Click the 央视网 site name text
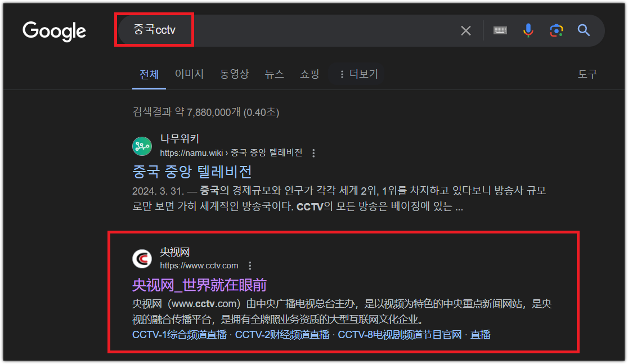This screenshot has height=364, width=628. (x=174, y=252)
